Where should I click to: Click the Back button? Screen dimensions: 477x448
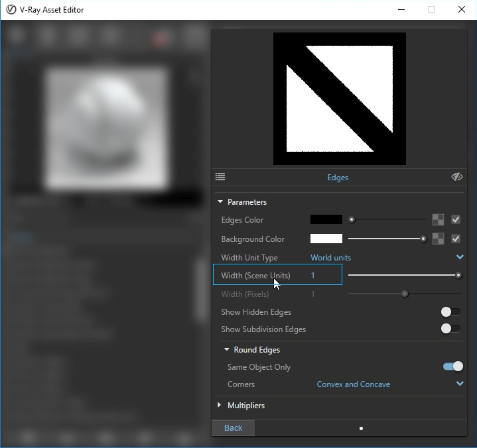tap(233, 427)
